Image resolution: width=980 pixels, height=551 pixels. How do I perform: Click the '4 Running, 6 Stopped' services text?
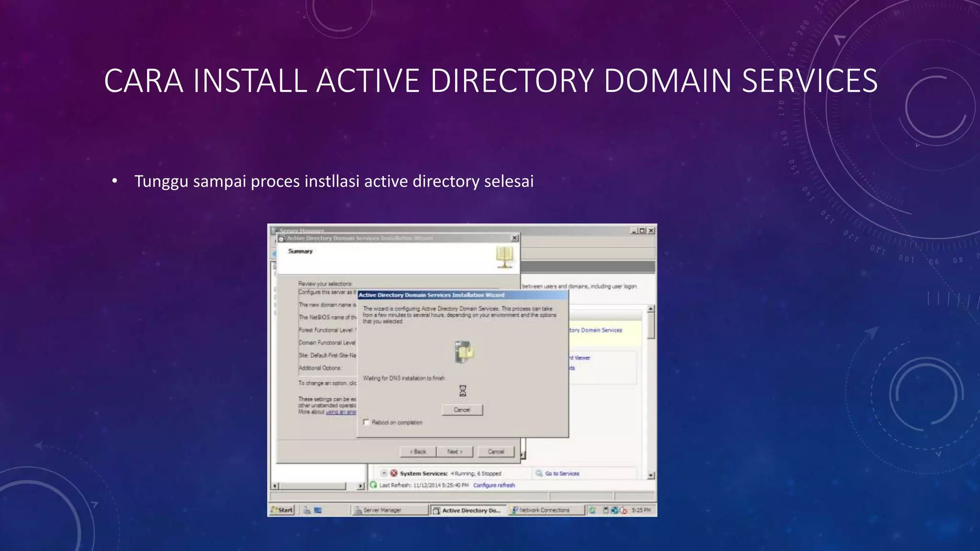pos(476,474)
